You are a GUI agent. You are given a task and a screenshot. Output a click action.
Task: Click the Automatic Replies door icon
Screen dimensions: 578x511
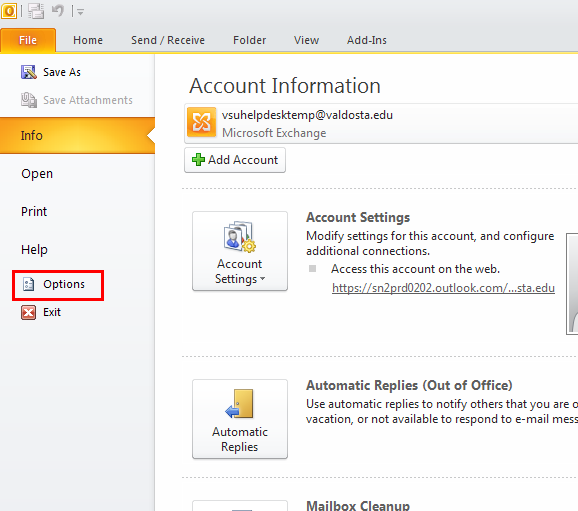click(240, 404)
